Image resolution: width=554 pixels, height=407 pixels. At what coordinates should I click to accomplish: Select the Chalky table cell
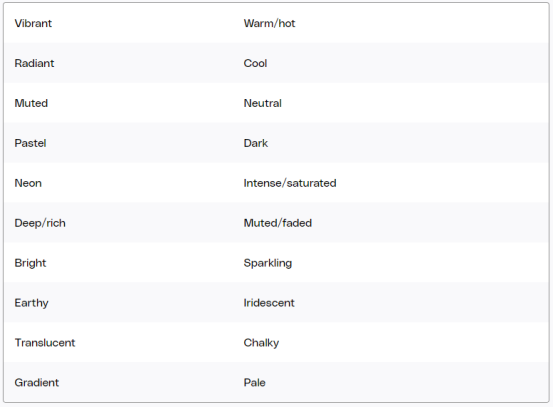tap(261, 343)
